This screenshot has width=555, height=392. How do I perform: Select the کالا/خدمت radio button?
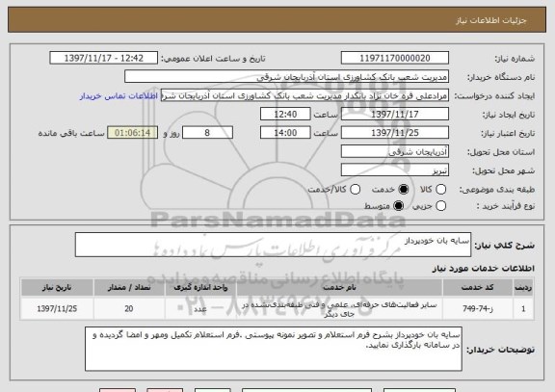click(x=355, y=190)
